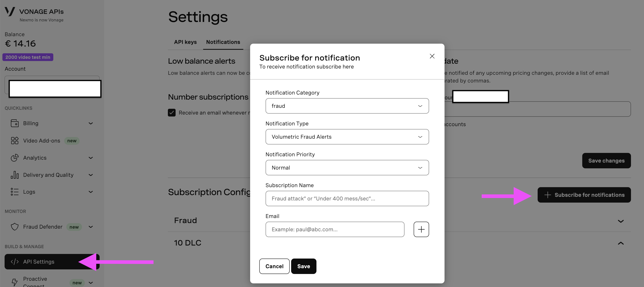Screen dimensions: 644x287
Task: Select the Notifications tab
Action: coord(223,42)
